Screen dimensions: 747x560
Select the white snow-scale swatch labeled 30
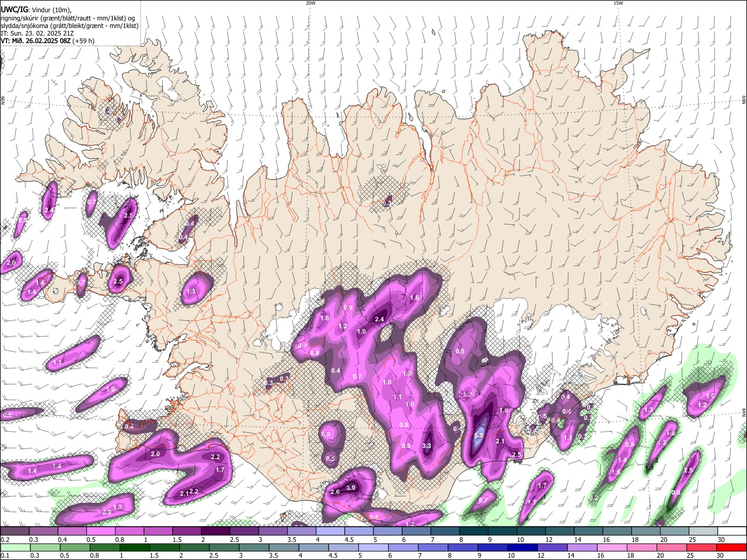[x=732, y=531]
